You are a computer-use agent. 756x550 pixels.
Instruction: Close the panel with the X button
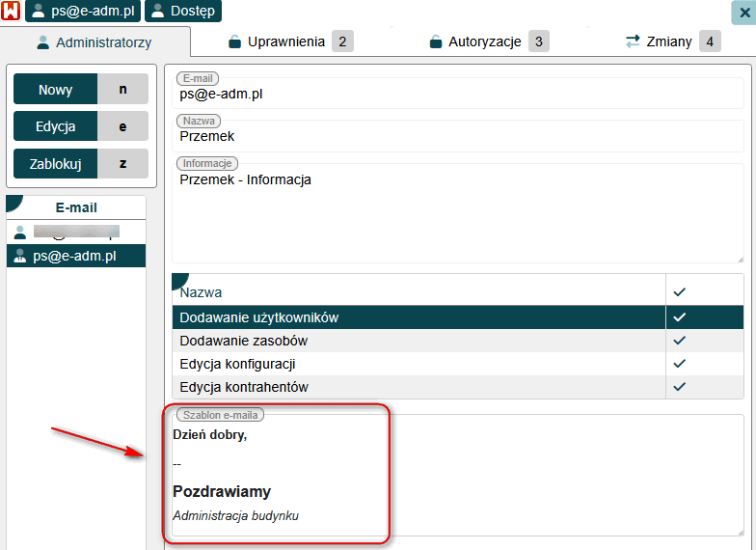(x=742, y=13)
